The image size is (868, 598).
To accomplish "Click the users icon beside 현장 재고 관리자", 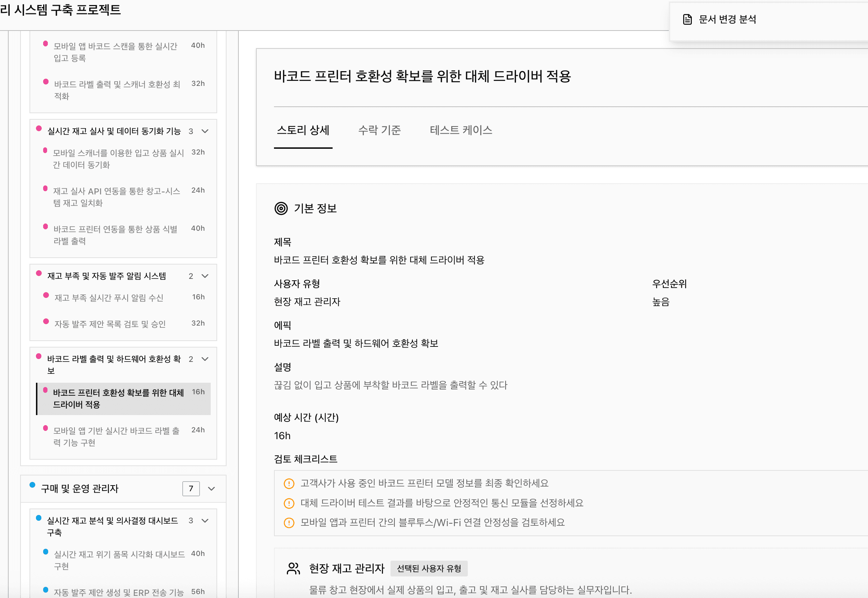I will coord(293,569).
